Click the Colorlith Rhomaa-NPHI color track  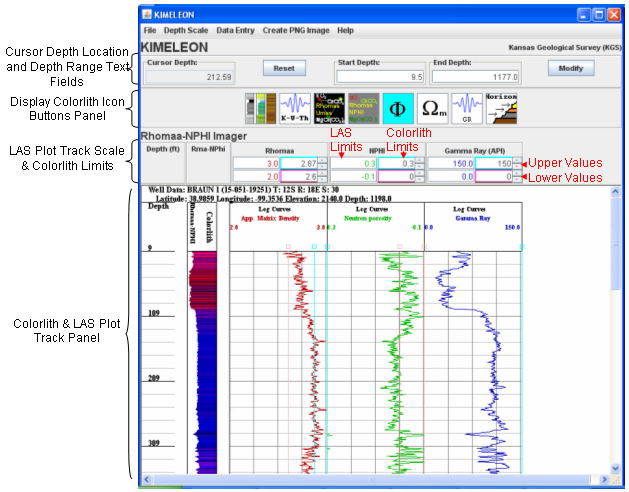point(203,362)
